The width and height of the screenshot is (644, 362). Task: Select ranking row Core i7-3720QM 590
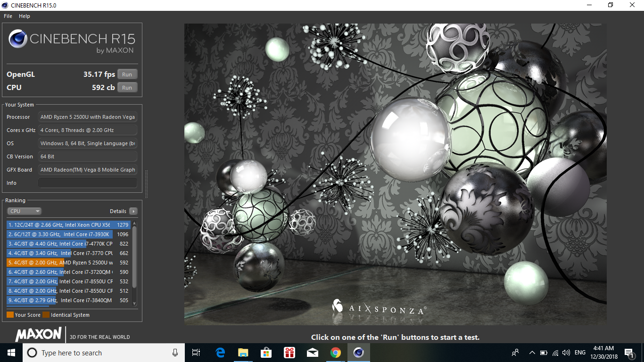click(69, 272)
